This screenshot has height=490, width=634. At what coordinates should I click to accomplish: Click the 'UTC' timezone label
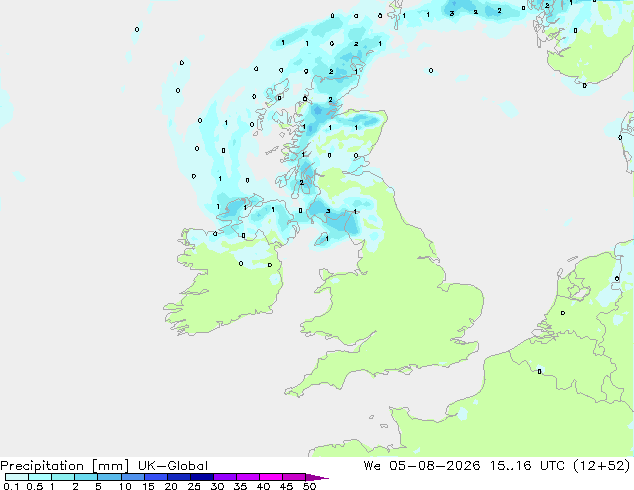click(552, 466)
